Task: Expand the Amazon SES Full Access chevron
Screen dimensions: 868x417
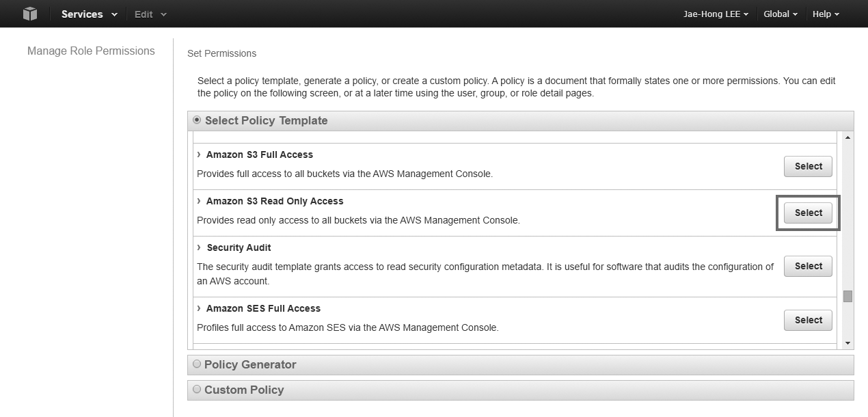Action: pyautogui.click(x=199, y=308)
